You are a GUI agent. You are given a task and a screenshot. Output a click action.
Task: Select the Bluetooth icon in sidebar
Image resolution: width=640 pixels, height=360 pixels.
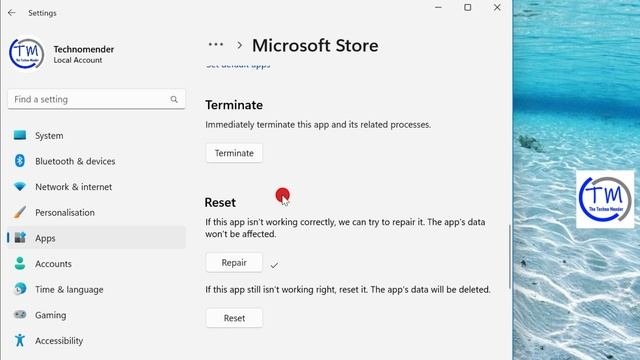point(20,161)
